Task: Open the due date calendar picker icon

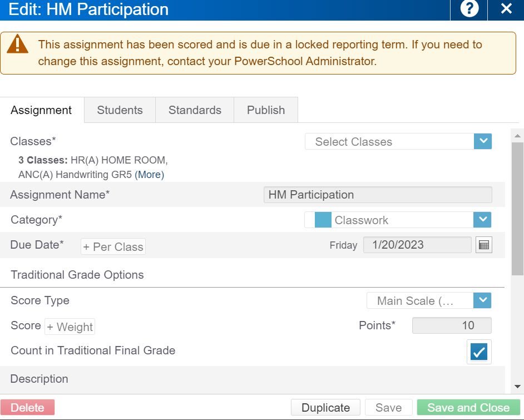Action: 484,245
